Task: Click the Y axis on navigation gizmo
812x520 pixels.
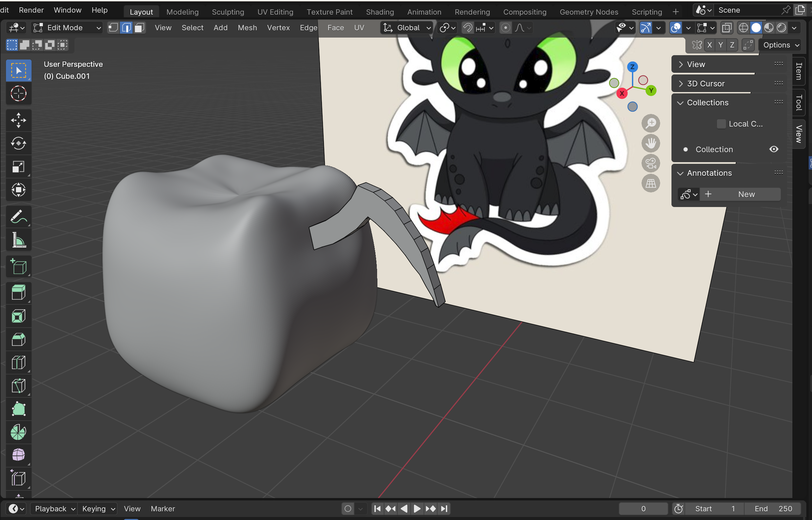Action: [x=651, y=90]
